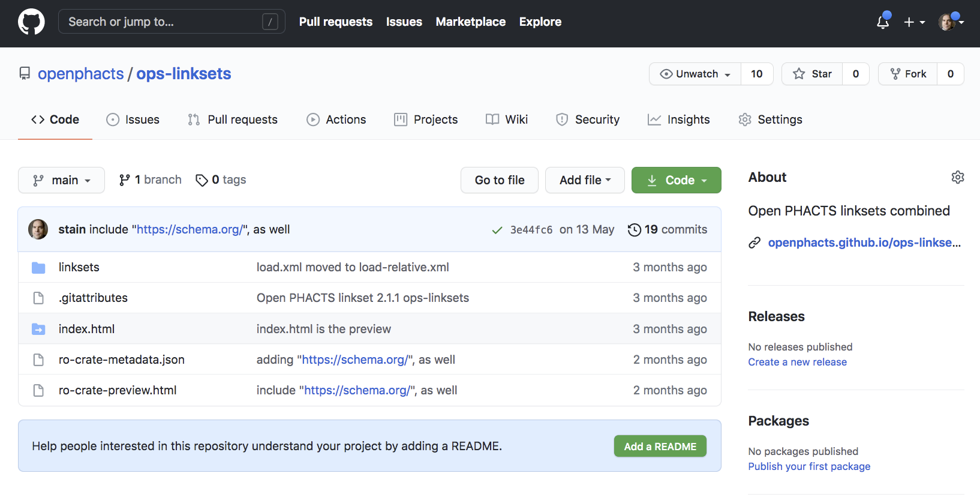This screenshot has height=497, width=980.
Task: Click Create a new release link
Action: pyautogui.click(x=798, y=362)
